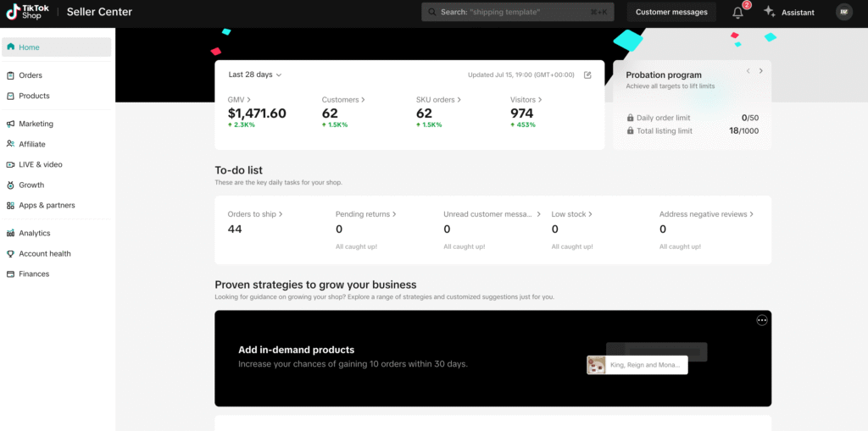Viewport: 868px width, 431px height.
Task: Open Account health in the sidebar
Action: (44, 253)
